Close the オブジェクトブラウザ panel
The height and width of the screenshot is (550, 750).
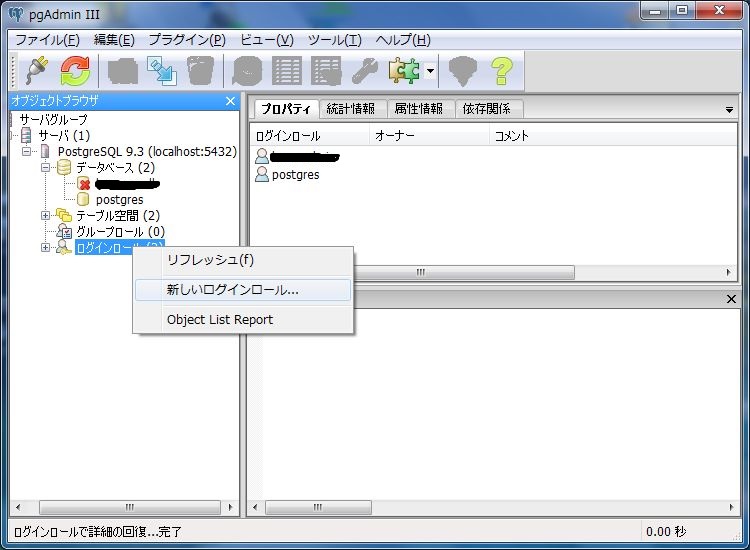[230, 101]
